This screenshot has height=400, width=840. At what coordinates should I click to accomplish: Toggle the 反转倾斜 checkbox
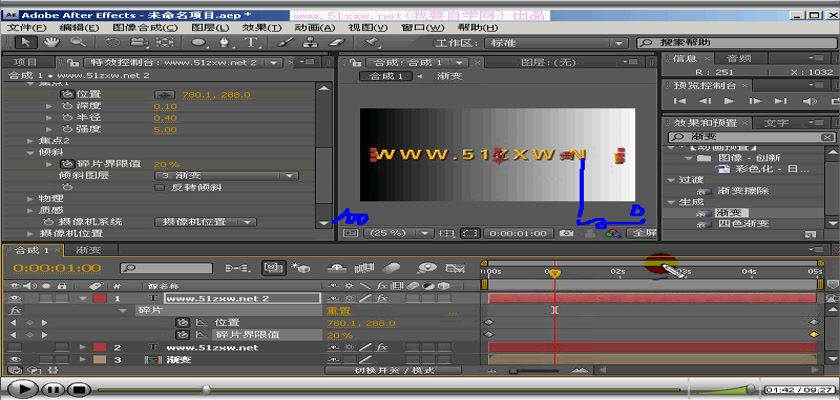point(159,187)
